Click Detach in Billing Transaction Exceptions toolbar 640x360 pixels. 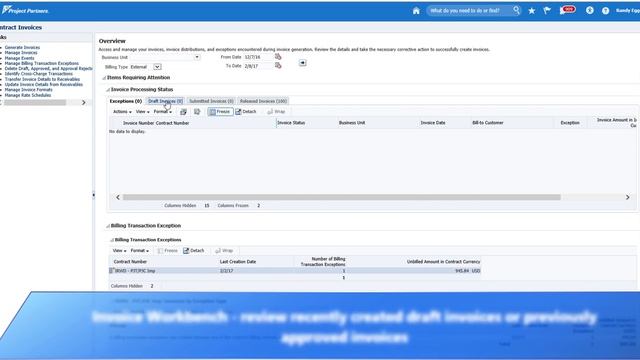(193, 251)
